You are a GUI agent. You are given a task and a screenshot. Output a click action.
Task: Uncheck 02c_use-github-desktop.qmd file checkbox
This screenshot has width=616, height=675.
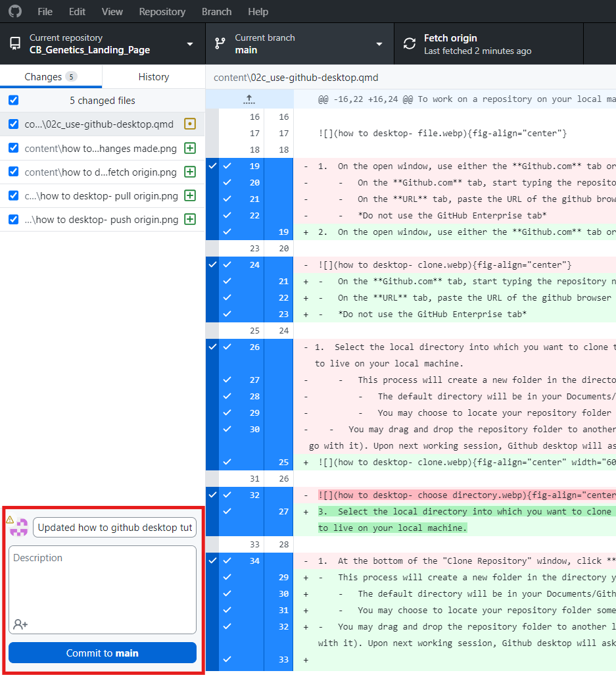tap(14, 124)
